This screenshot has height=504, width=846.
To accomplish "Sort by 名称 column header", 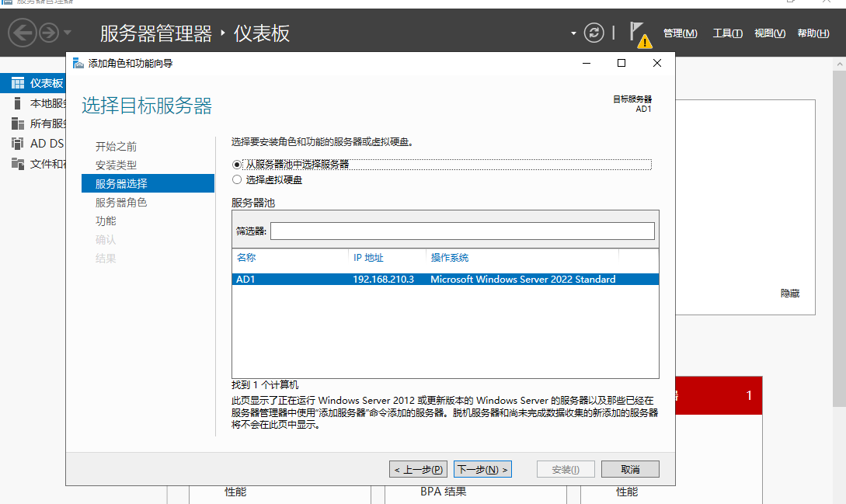I will pyautogui.click(x=246, y=258).
